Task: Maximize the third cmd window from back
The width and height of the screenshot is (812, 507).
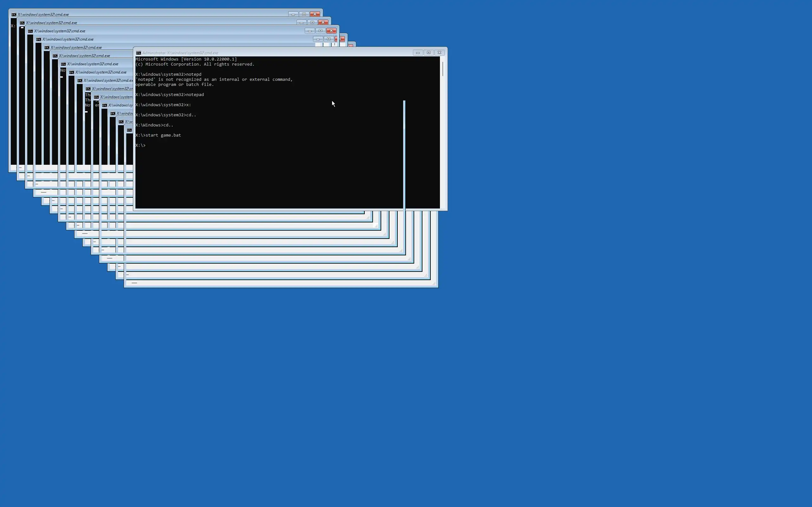Action: 320,31
